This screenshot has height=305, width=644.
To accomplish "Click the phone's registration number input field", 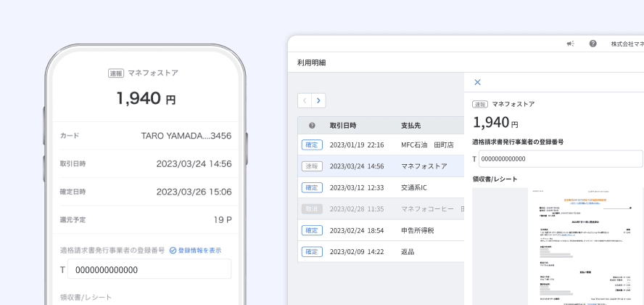I will pos(149,269).
